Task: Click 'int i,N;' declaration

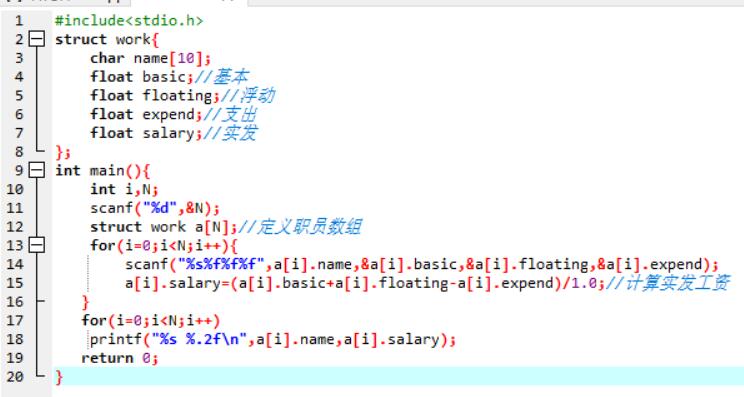Action: 124,189
